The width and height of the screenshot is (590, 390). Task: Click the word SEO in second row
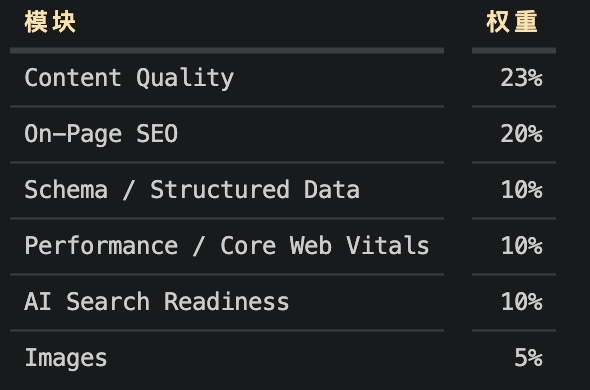157,134
